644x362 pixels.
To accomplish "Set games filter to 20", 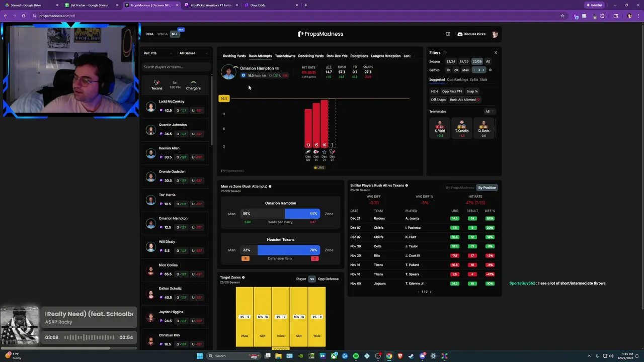I will (456, 70).
